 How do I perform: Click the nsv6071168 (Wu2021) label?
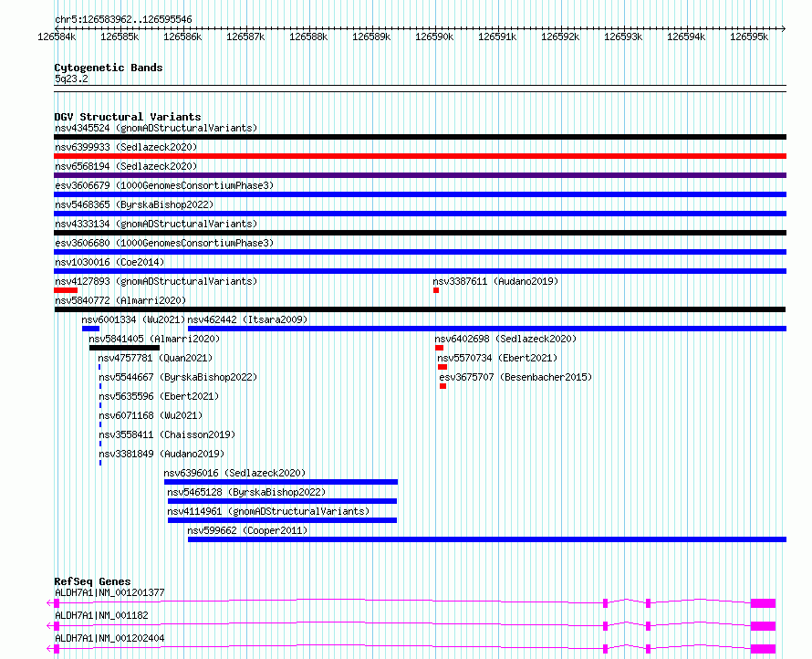(x=151, y=415)
